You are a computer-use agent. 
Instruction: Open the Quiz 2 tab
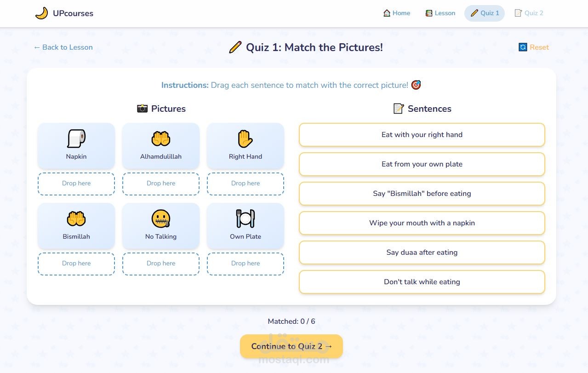coord(529,13)
